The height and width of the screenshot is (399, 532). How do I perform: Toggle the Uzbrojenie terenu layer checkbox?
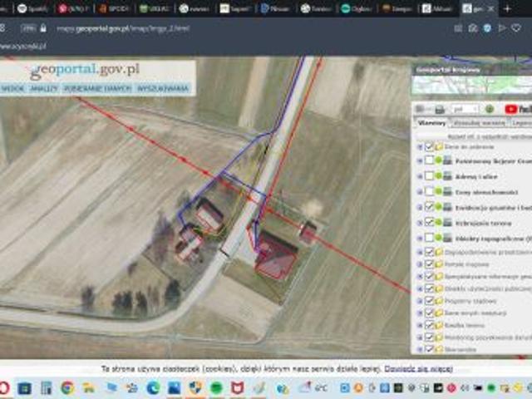pyautogui.click(x=429, y=223)
